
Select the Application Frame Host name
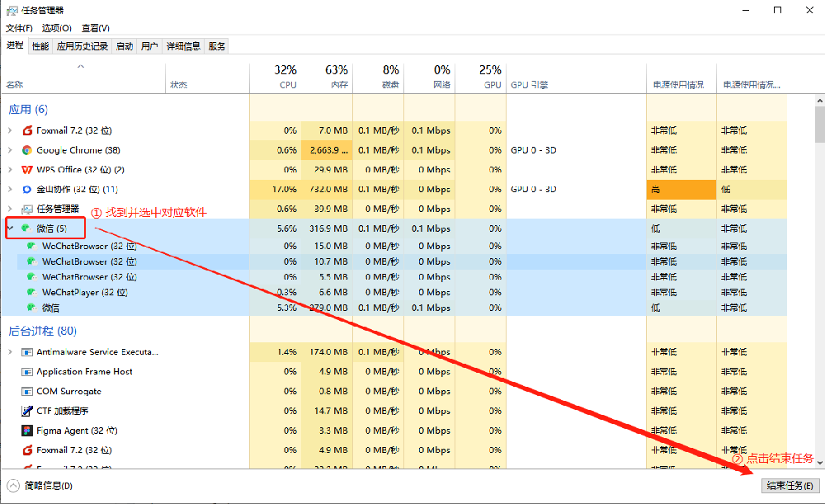pos(84,371)
